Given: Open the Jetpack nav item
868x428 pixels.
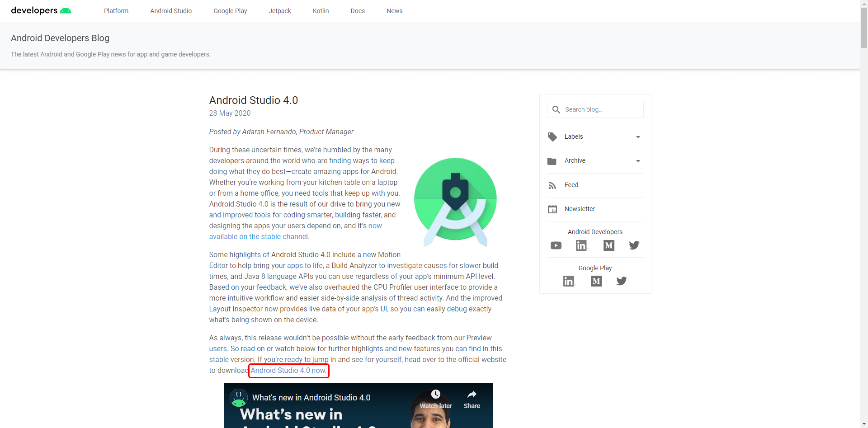Looking at the screenshot, I should point(280,11).
